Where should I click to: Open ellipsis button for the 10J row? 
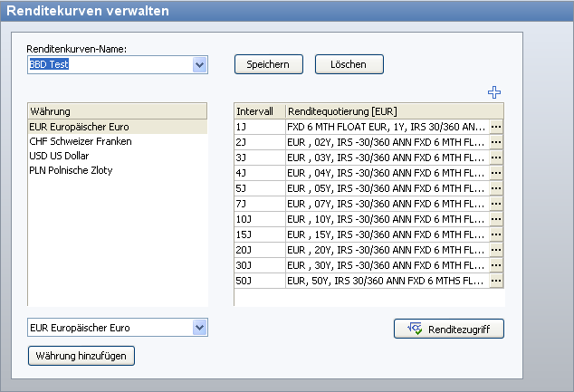coord(495,219)
